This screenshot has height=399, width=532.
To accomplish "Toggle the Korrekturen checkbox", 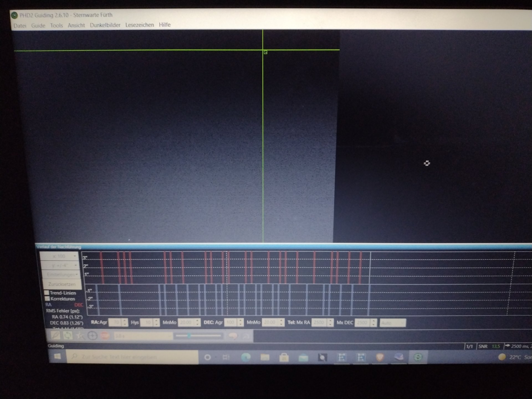I will pos(47,299).
